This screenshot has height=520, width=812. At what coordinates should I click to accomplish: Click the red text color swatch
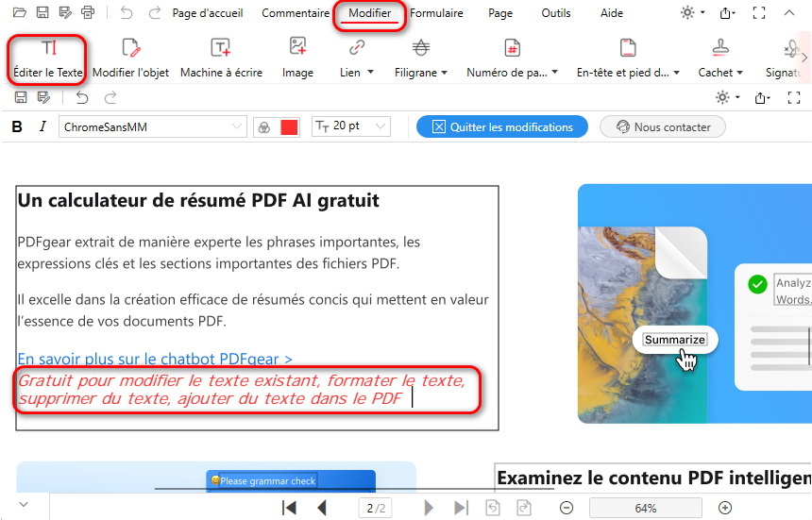[289, 127]
